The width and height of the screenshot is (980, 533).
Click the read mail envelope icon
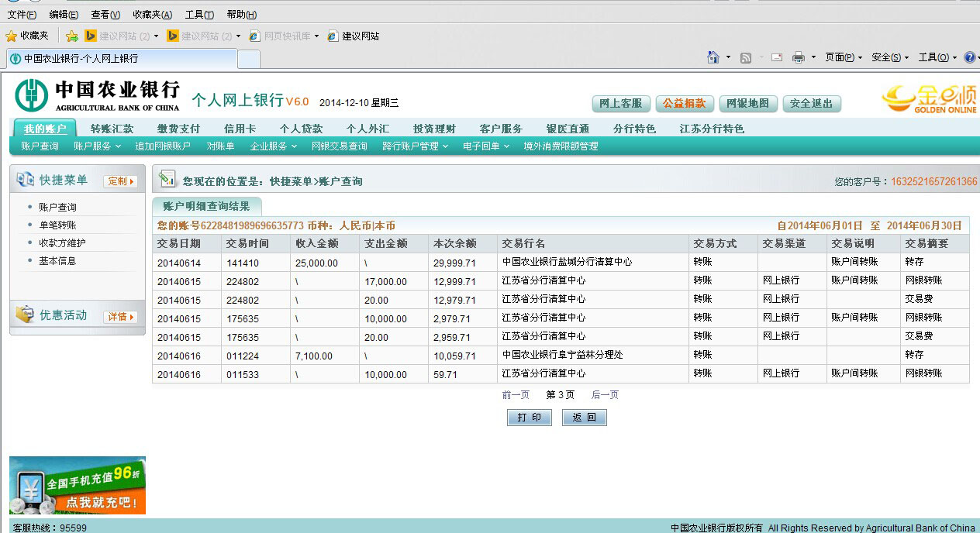click(777, 58)
